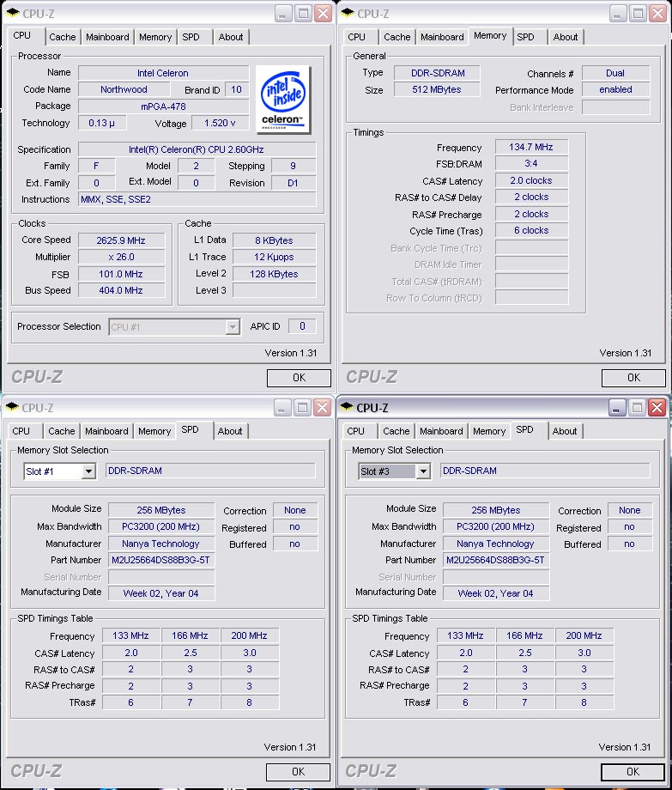The image size is (672, 790).
Task: Open Cache tab in the CPU window
Action: tap(63, 37)
